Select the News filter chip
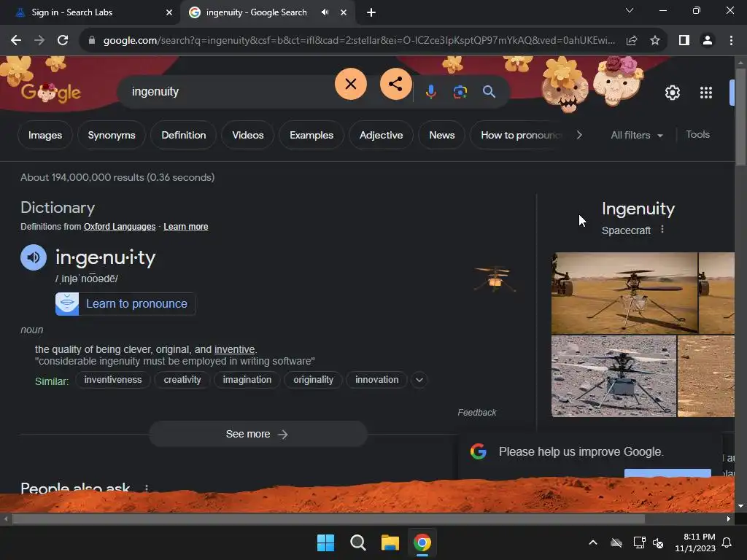Viewport: 747px width, 560px height. tap(441, 135)
